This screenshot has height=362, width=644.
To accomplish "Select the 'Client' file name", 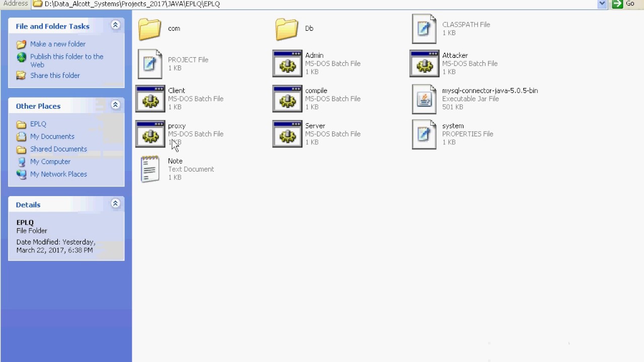I will (x=177, y=90).
